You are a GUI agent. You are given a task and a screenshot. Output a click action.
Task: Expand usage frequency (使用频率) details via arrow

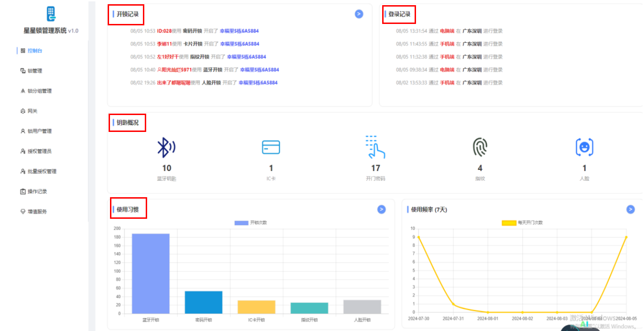[630, 209]
